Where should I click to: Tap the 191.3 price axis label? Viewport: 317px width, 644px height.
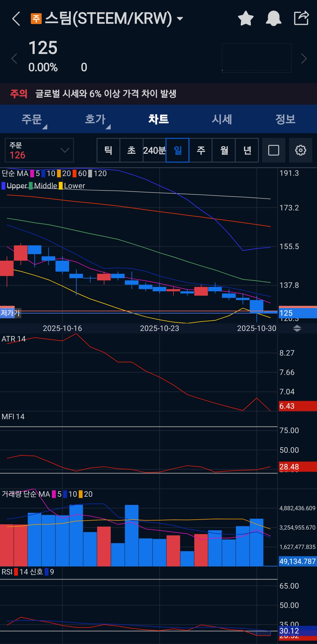click(x=289, y=173)
